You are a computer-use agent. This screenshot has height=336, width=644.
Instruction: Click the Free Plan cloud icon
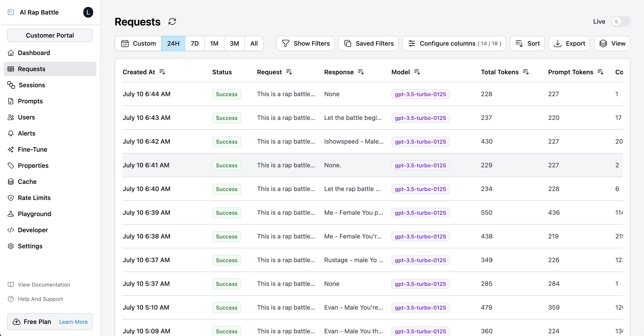tap(17, 322)
